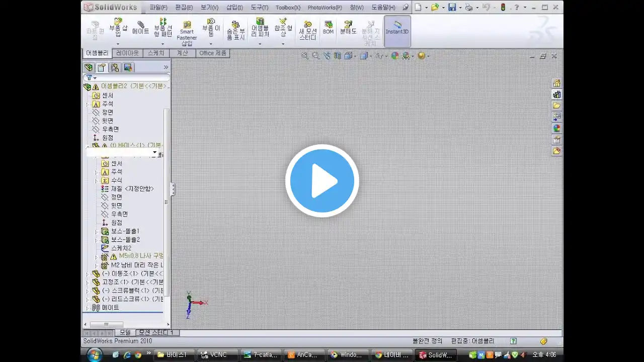The width and height of the screenshot is (644, 362).
Task: Click the Smart Fastener 삽입 tool
Action: 187,33
